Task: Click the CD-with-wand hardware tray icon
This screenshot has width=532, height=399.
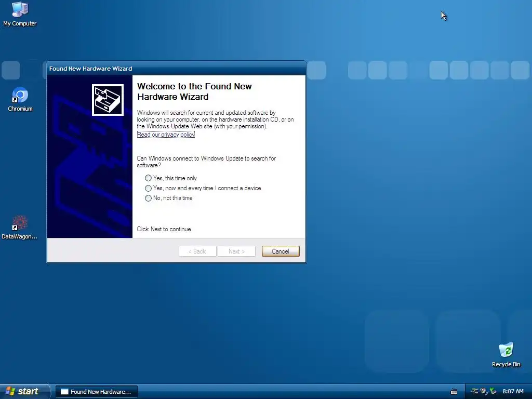Action: pos(484,391)
